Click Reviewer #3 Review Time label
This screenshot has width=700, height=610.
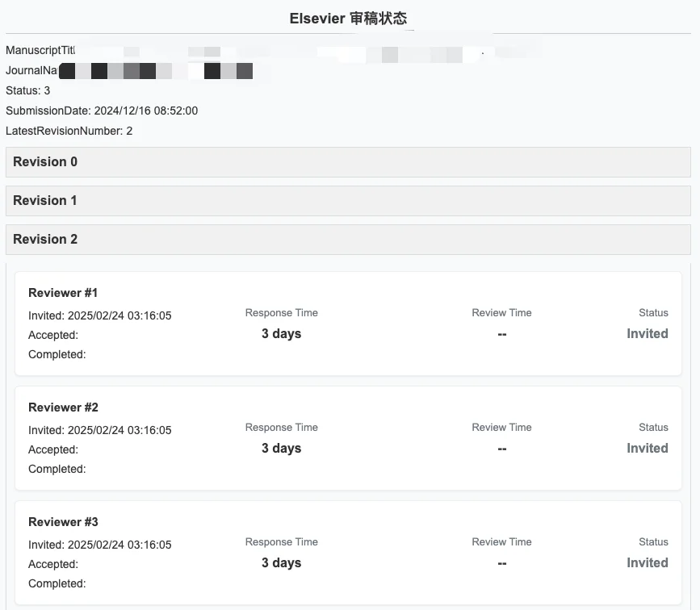tap(501, 542)
